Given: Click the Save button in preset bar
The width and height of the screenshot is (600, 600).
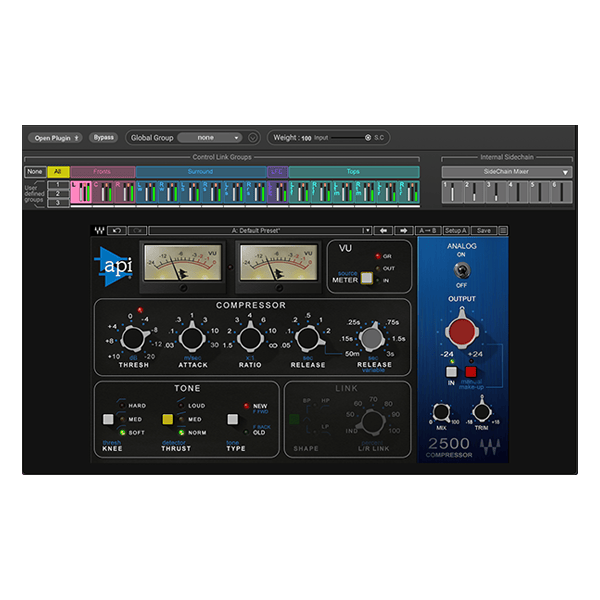Looking at the screenshot, I should coord(484,230).
